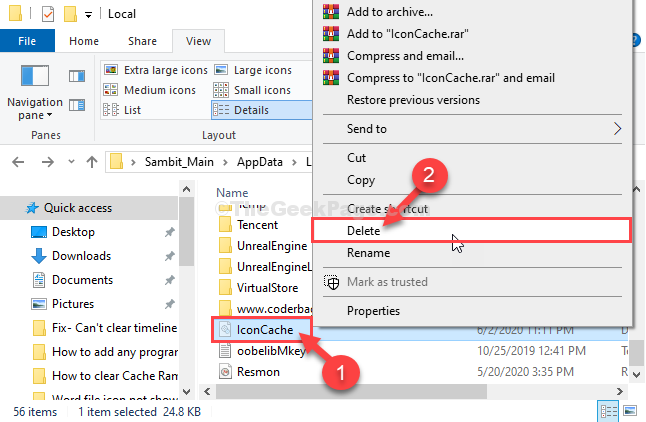Click the Name column header
This screenshot has height=422, width=646.
232,193
